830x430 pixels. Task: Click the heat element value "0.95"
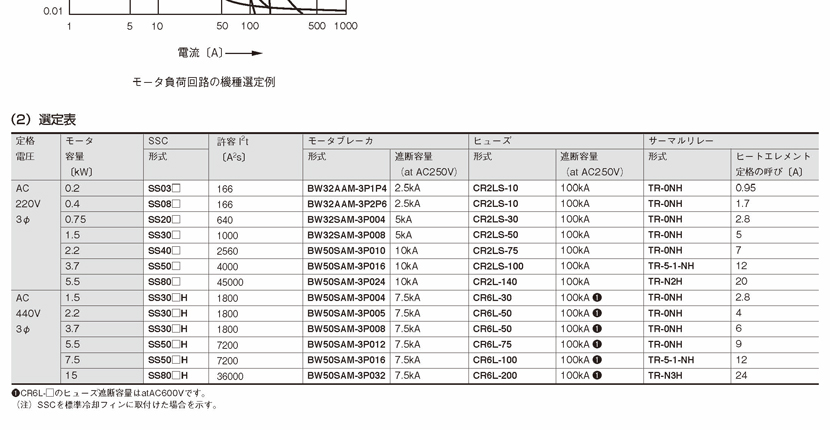(746, 188)
